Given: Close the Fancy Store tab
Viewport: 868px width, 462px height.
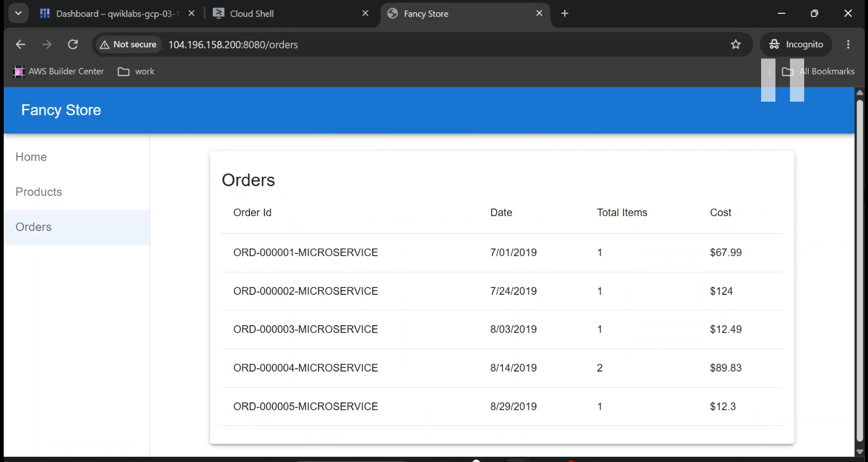Looking at the screenshot, I should point(539,14).
